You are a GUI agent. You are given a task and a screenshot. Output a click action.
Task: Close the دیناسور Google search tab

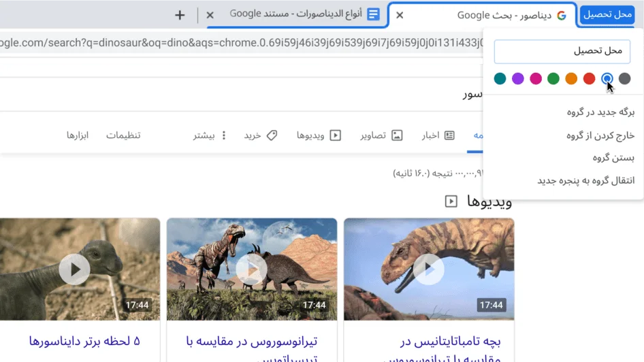(x=400, y=15)
